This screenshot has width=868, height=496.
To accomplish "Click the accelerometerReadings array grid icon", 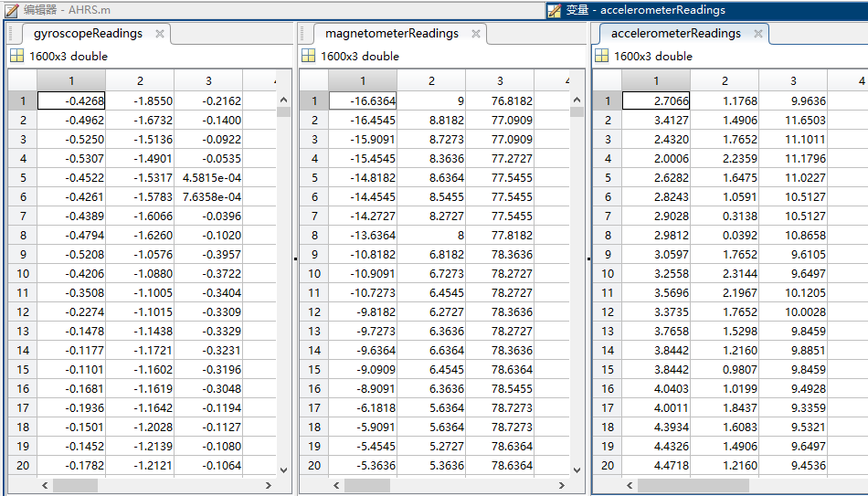I will coord(601,56).
